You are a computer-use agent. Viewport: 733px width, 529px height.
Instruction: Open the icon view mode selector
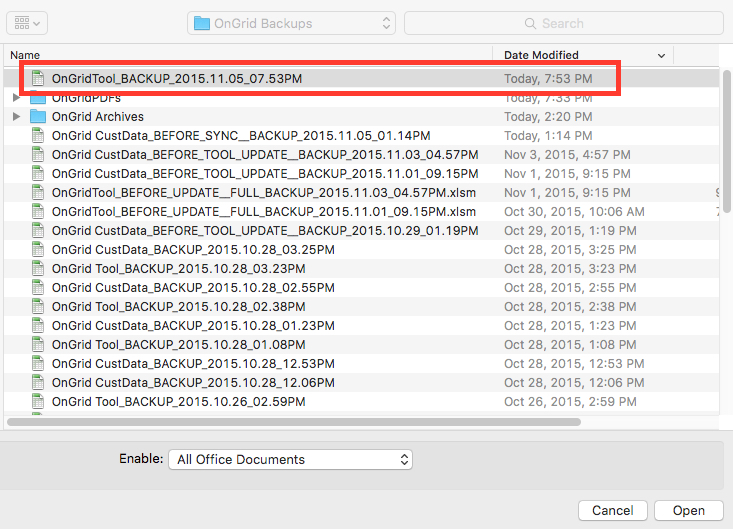27,22
